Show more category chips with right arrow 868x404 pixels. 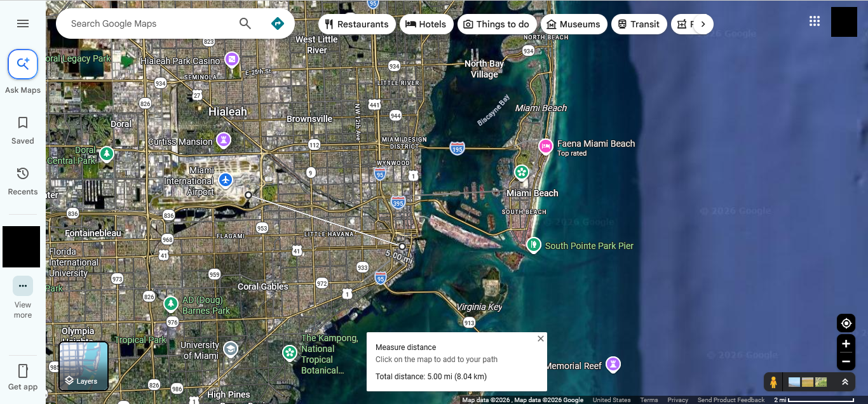pos(703,24)
